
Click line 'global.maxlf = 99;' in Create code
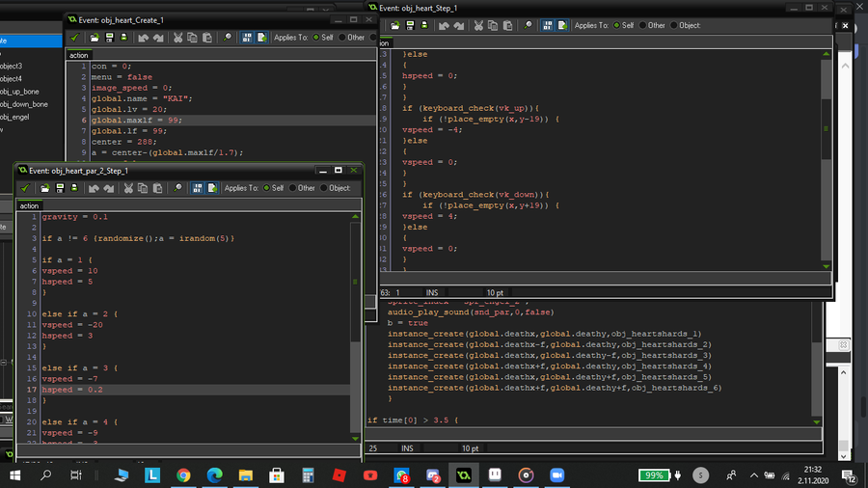pos(137,120)
